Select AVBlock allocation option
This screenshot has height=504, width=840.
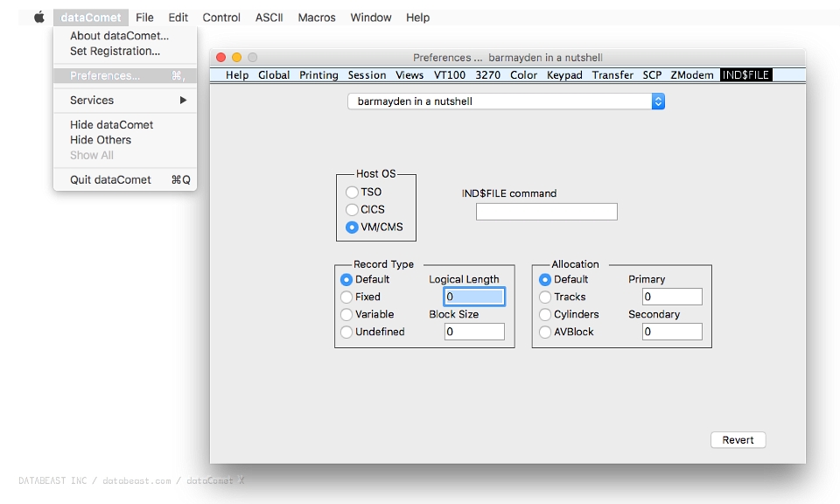545,332
